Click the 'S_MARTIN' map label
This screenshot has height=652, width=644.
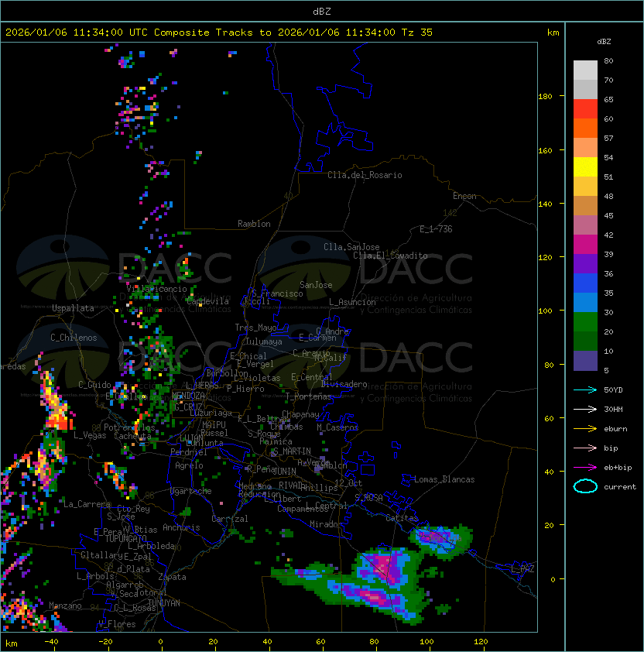point(292,451)
